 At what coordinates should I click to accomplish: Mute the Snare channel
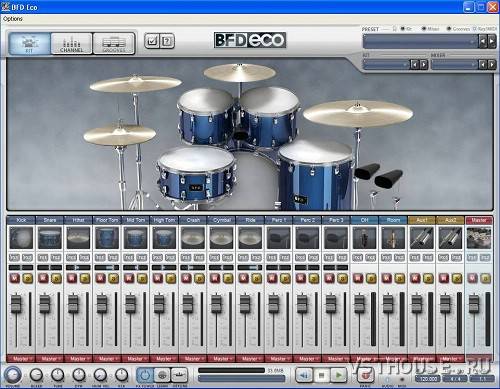(x=43, y=278)
